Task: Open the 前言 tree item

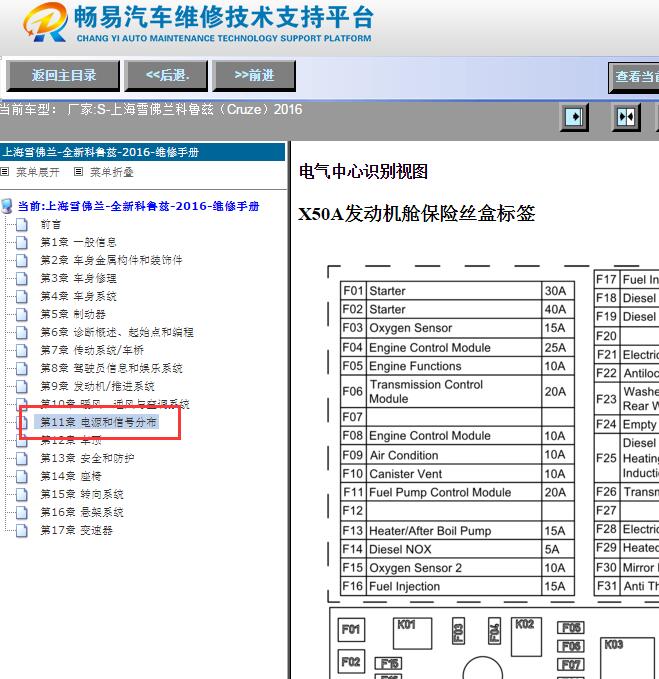Action: (51, 224)
